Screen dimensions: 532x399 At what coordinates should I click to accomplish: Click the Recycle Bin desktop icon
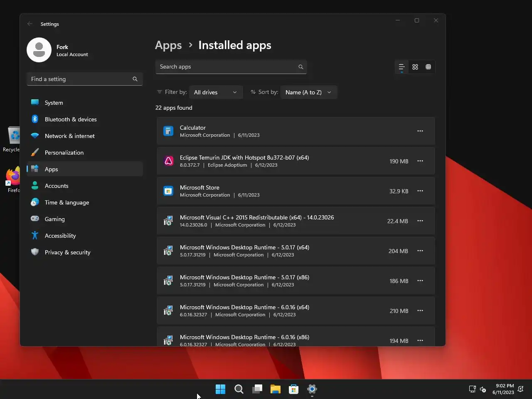point(12,140)
